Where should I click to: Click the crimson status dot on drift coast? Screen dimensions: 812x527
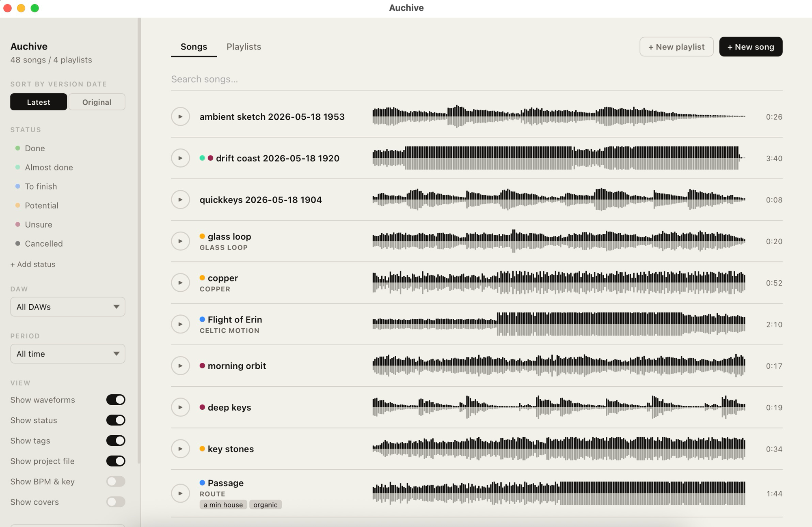[210, 158]
